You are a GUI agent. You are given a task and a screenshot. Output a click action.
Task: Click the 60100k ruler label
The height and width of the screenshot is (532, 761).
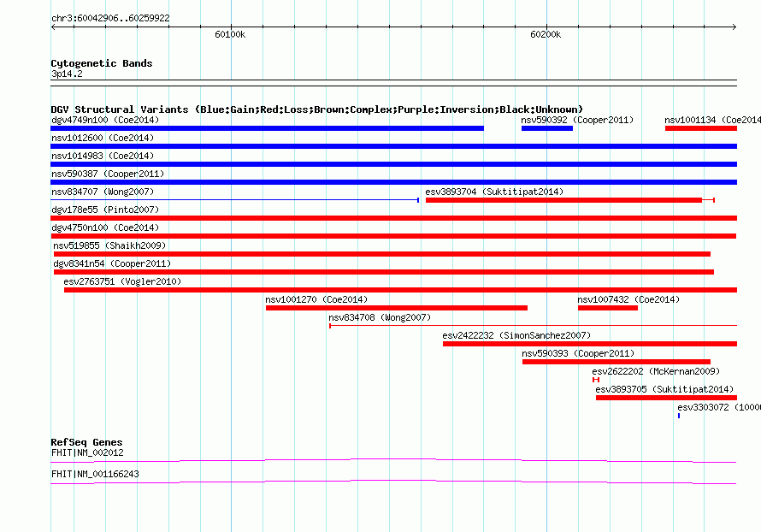point(230,34)
